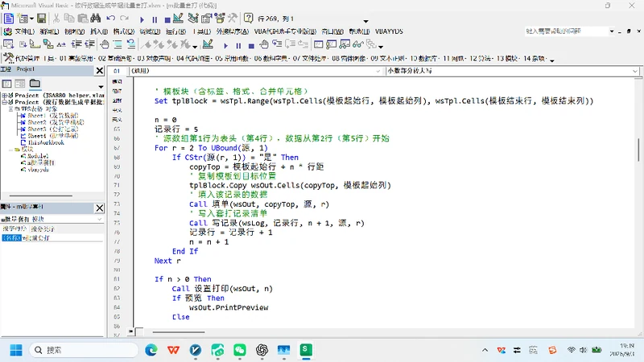Open VBA Help question mark icon
The image size is (644, 362).
[x=248, y=19]
